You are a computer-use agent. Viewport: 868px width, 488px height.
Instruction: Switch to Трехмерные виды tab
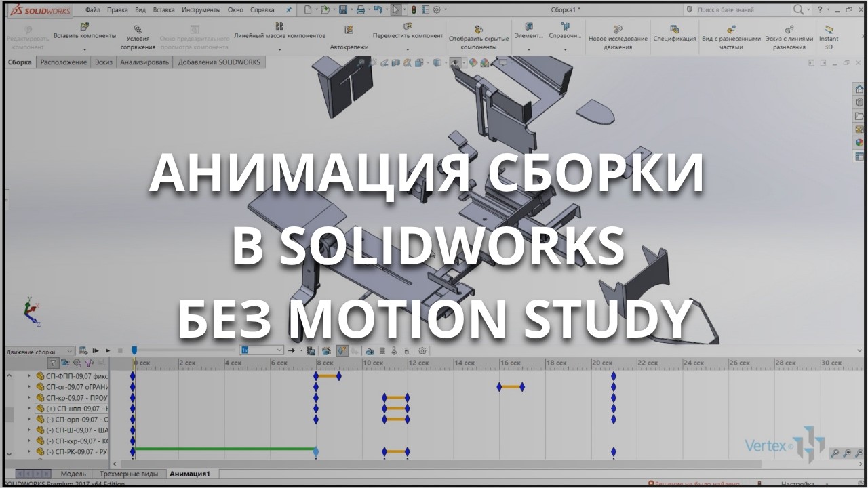(x=129, y=474)
